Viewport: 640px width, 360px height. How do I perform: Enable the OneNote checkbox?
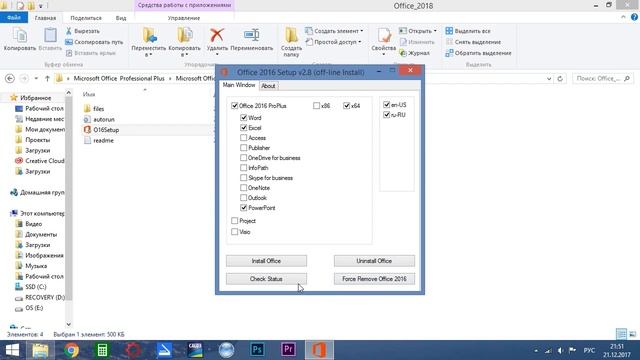tap(244, 188)
